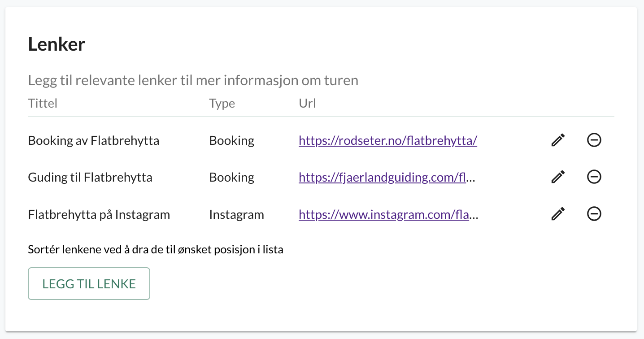The height and width of the screenshot is (339, 644).
Task: Edit the Booking av Flatbrehytta link
Action: coord(557,140)
